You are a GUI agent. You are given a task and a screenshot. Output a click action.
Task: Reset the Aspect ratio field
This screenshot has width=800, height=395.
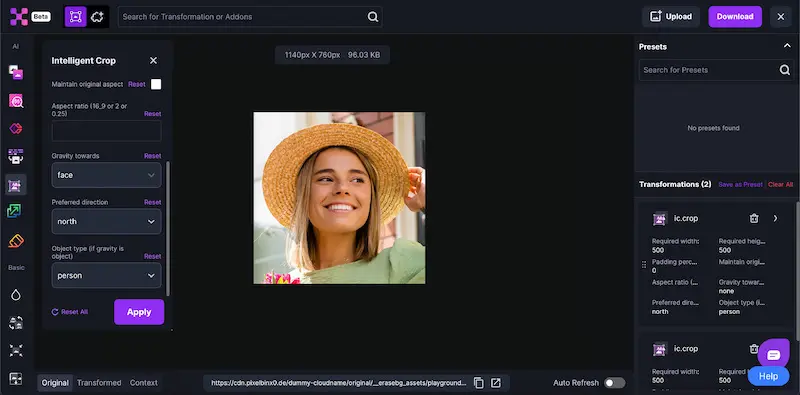tap(153, 114)
